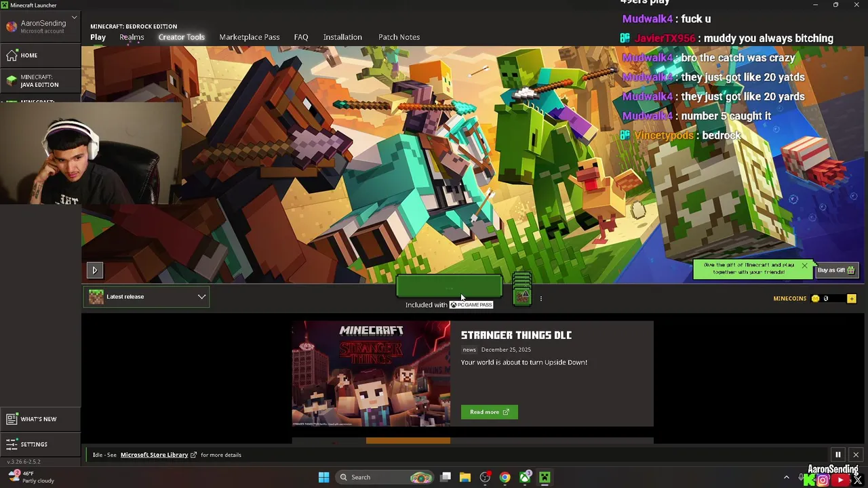Open the What's New page
The image size is (868, 488).
(41, 419)
